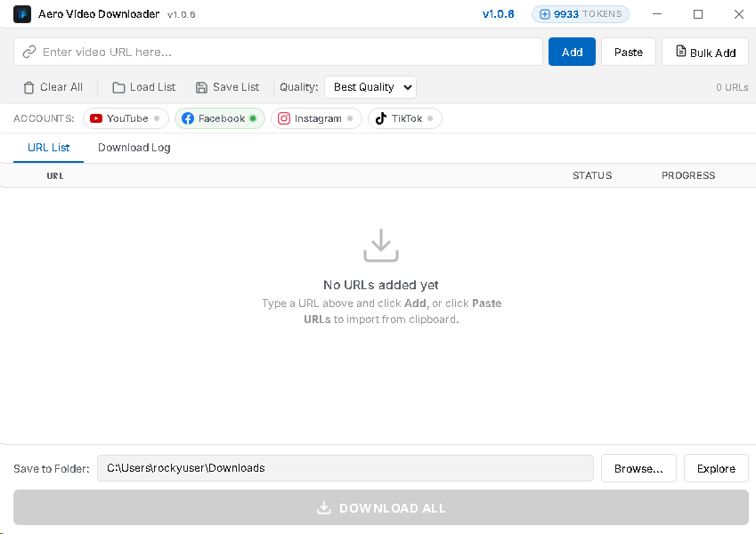756x534 pixels.
Task: Click the Browse... button
Action: [x=638, y=468]
